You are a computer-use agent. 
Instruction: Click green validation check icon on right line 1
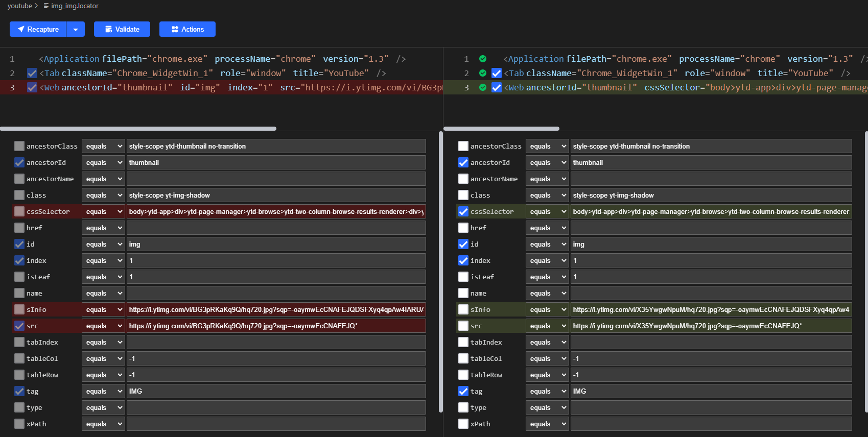coord(483,59)
